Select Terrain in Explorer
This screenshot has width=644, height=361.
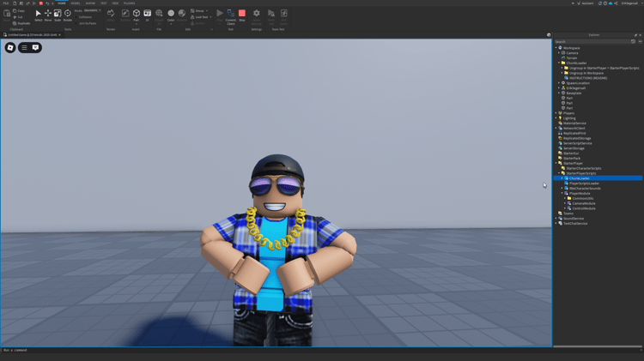pyautogui.click(x=571, y=57)
